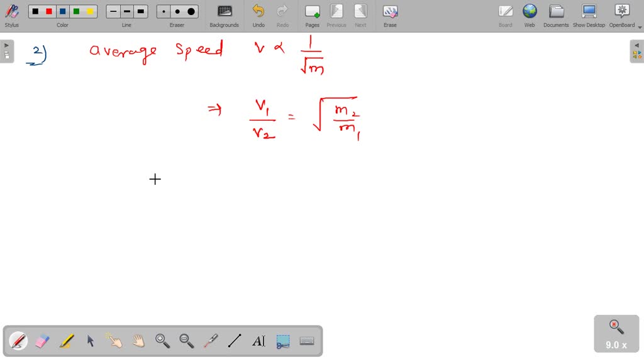The height and width of the screenshot is (362, 644).
Task: Select the medium eraser size
Action: tap(177, 11)
